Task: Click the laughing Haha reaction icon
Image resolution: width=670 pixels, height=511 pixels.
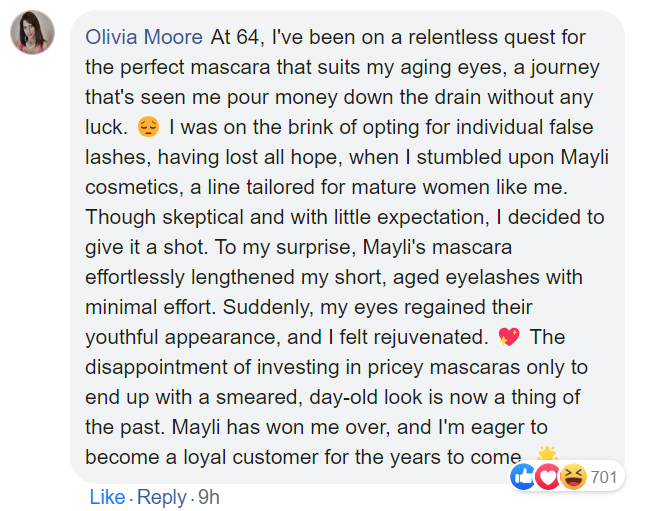Action: [x=573, y=477]
